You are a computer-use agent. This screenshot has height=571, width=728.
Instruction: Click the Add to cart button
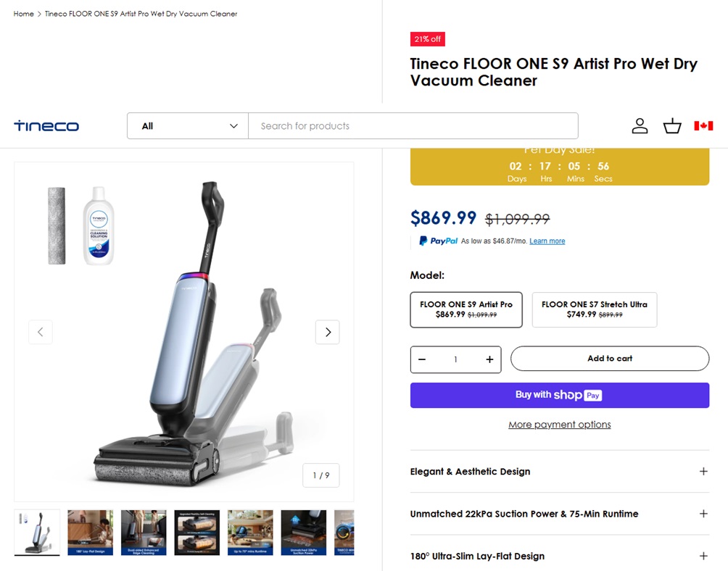pyautogui.click(x=609, y=359)
